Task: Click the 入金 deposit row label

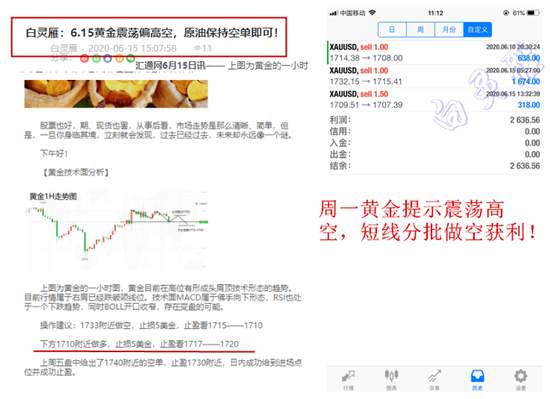Action: pyautogui.click(x=340, y=143)
